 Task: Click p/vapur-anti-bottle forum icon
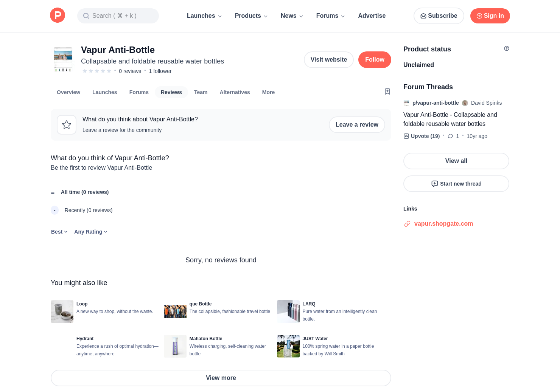pos(406,103)
